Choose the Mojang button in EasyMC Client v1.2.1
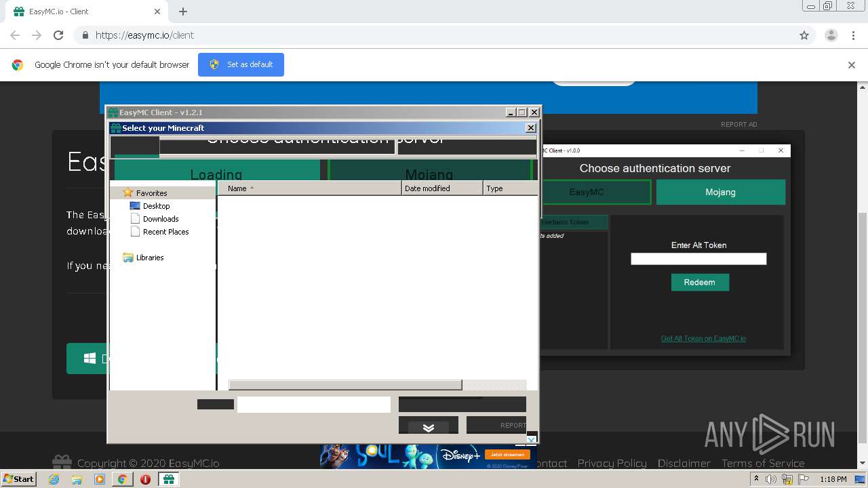The width and height of the screenshot is (868, 488). 429,171
